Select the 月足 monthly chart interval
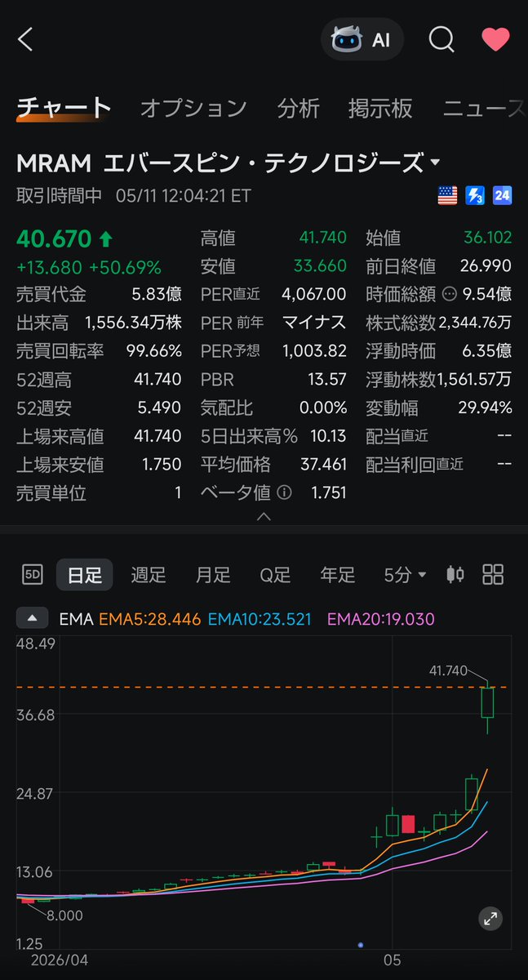Screen dimensions: 528x980 213,575
